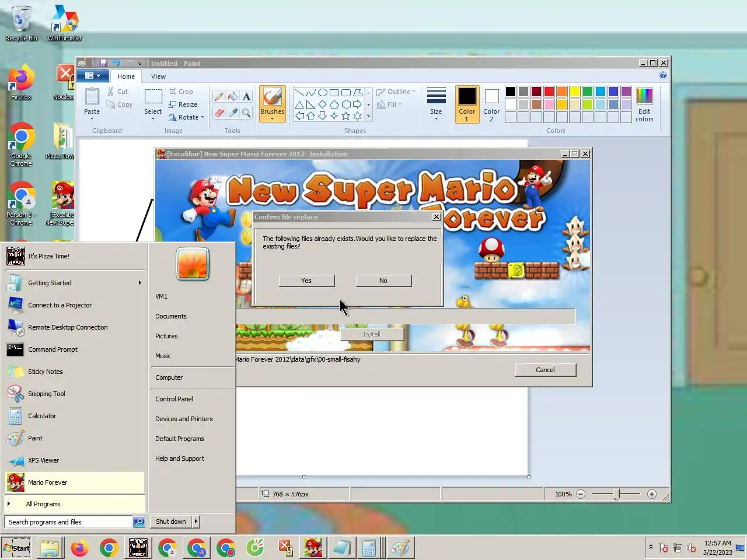Screen dimensions: 747x560
Task: Click the Start button
Action: coord(16,548)
